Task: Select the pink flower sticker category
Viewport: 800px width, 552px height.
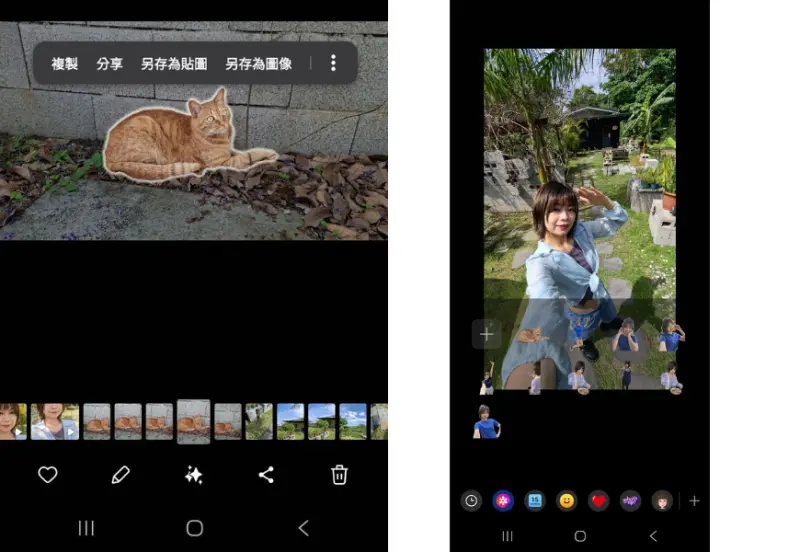Action: [x=503, y=501]
